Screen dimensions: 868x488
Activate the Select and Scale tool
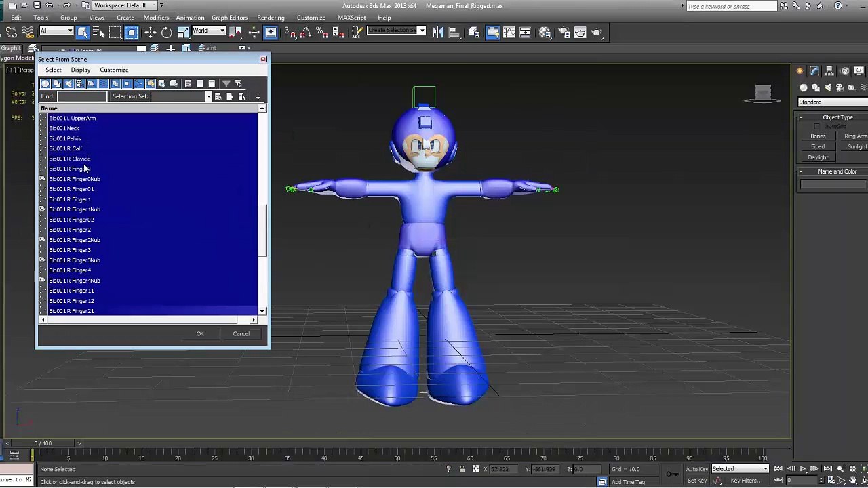tap(183, 32)
